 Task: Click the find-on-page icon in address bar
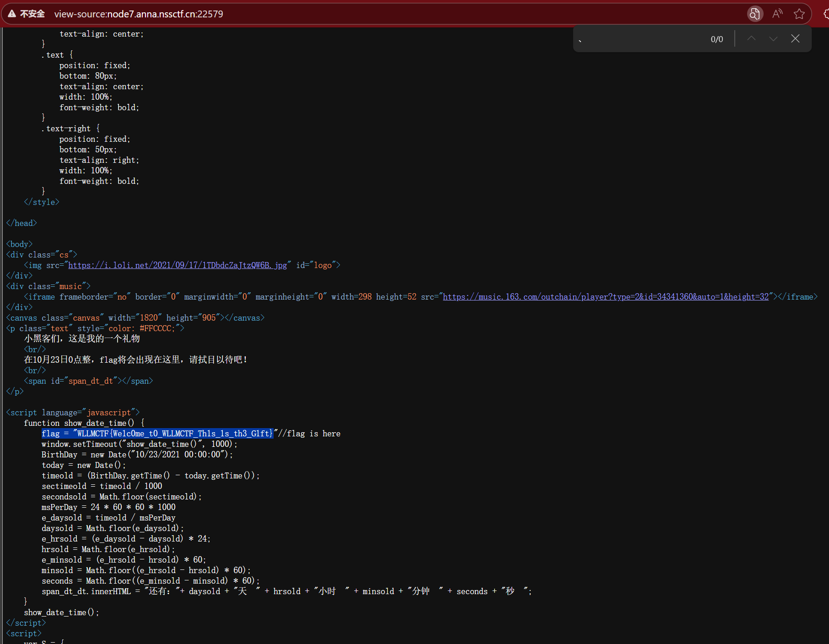(754, 14)
